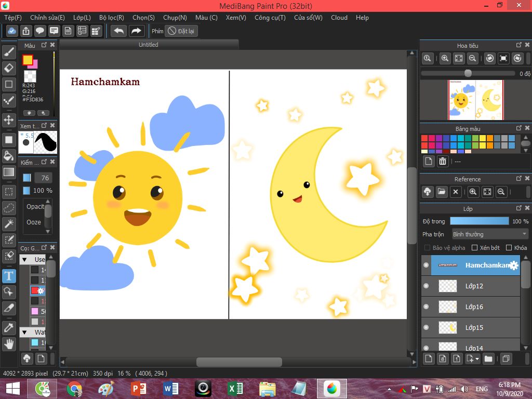Screen dimensions: 532x399
Task: Delete palette color with the trash icon
Action: [x=443, y=161]
